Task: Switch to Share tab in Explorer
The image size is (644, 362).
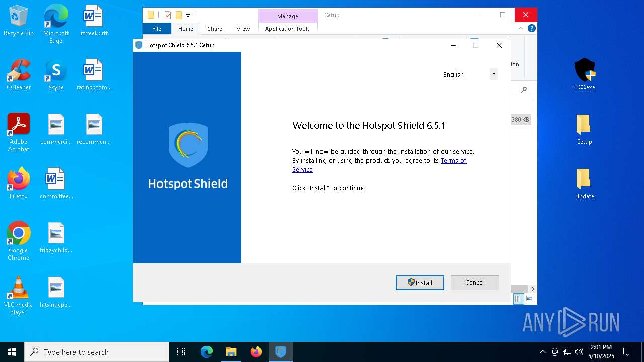Action: tap(215, 29)
